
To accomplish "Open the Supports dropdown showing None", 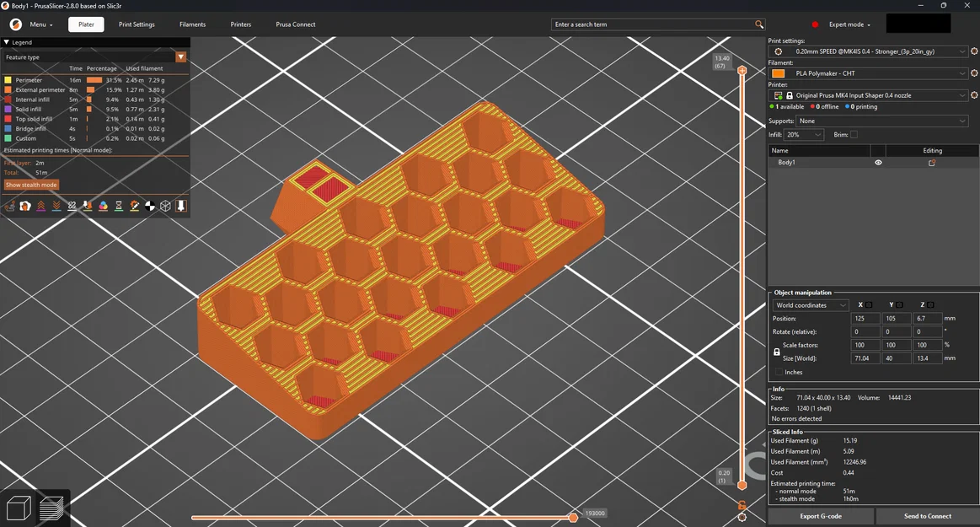I will click(882, 121).
